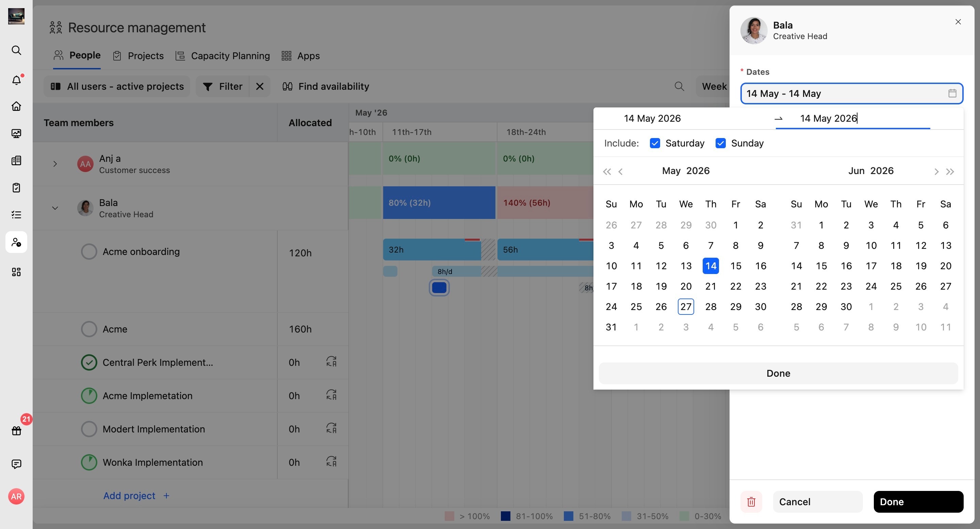
Task: Open the Week view dropdown
Action: click(x=713, y=87)
